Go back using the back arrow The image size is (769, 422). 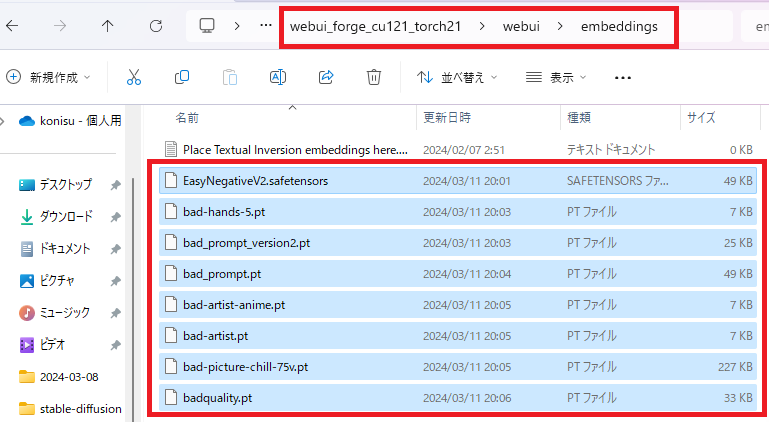[12, 26]
